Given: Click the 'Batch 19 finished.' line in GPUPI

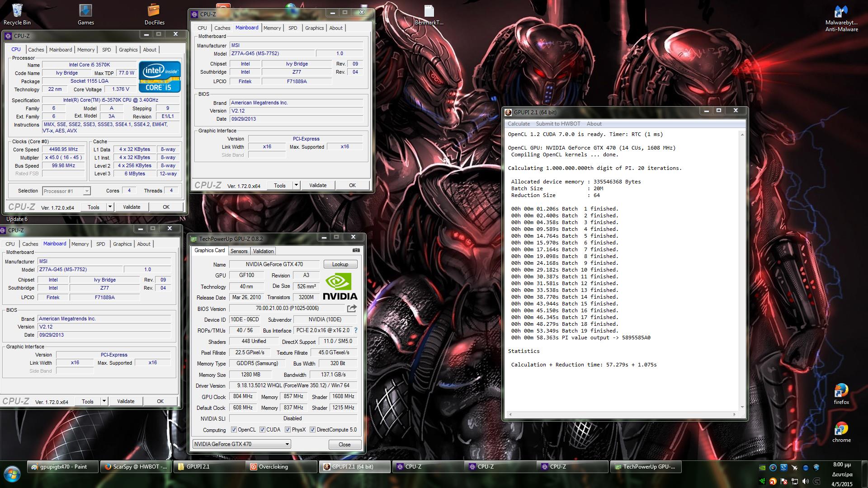Looking at the screenshot, I should coord(565,331).
